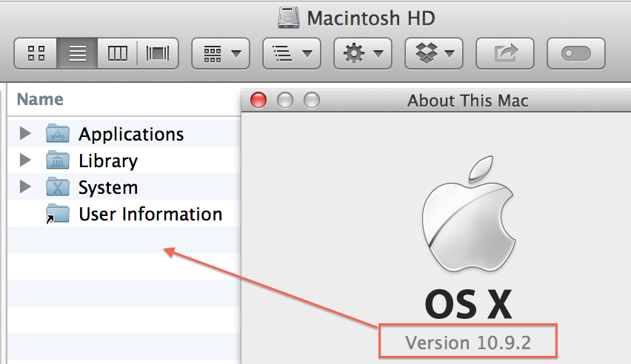
Task: Click the Macintosh HD window title
Action: coord(371,18)
